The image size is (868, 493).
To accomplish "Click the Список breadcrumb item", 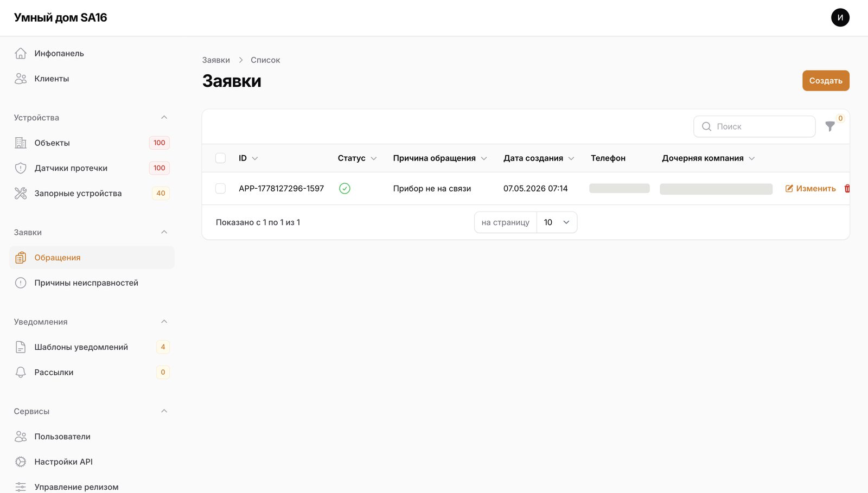I will [x=265, y=60].
